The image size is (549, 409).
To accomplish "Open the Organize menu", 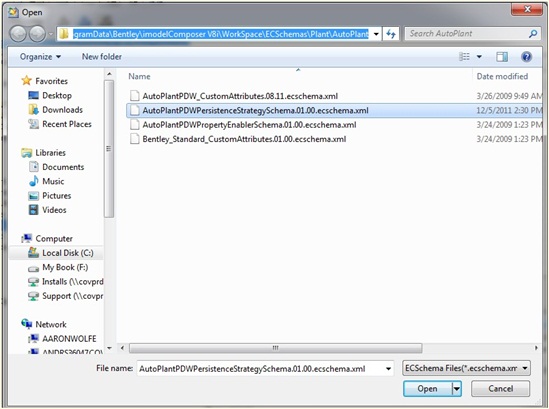I will tap(40, 57).
